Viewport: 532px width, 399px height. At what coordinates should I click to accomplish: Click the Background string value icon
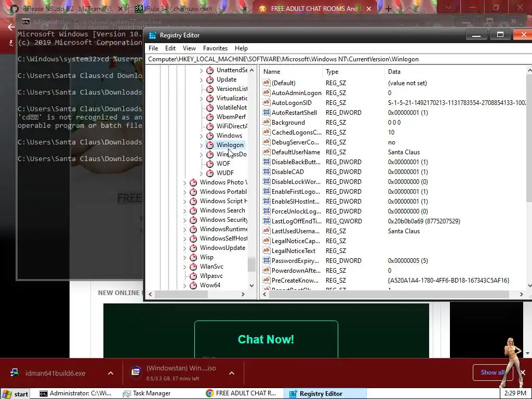pyautogui.click(x=267, y=122)
